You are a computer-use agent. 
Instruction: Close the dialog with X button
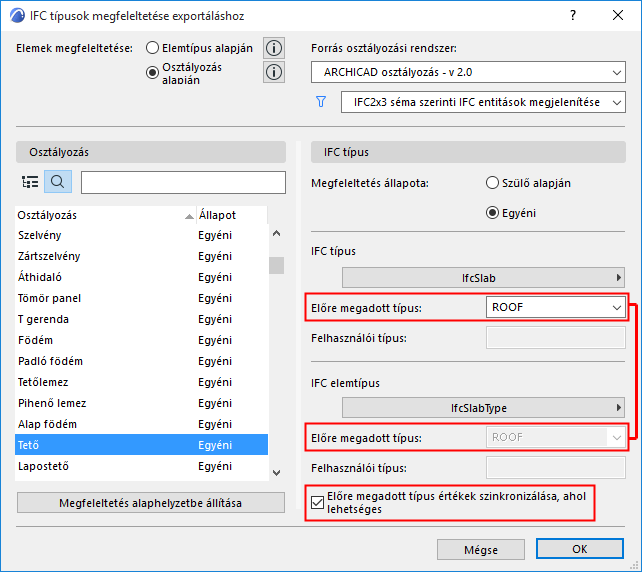point(618,16)
